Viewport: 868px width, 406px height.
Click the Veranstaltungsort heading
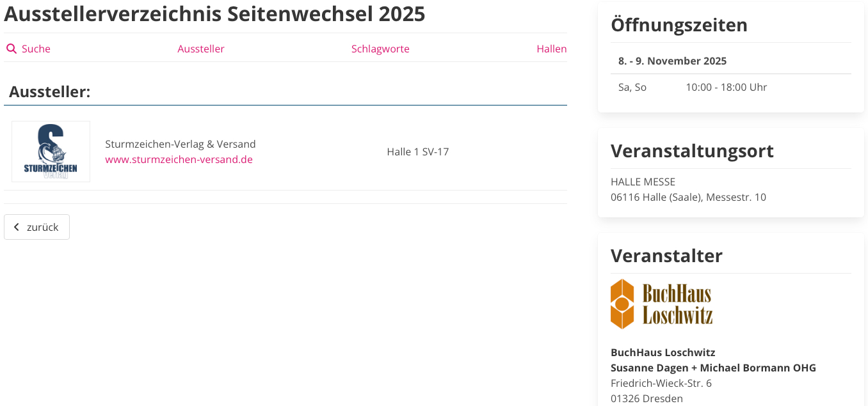(x=692, y=151)
